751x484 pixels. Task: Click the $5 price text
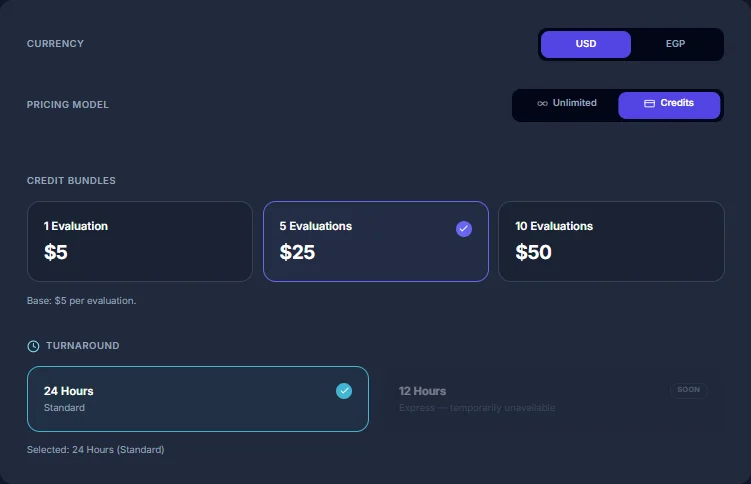click(x=56, y=252)
